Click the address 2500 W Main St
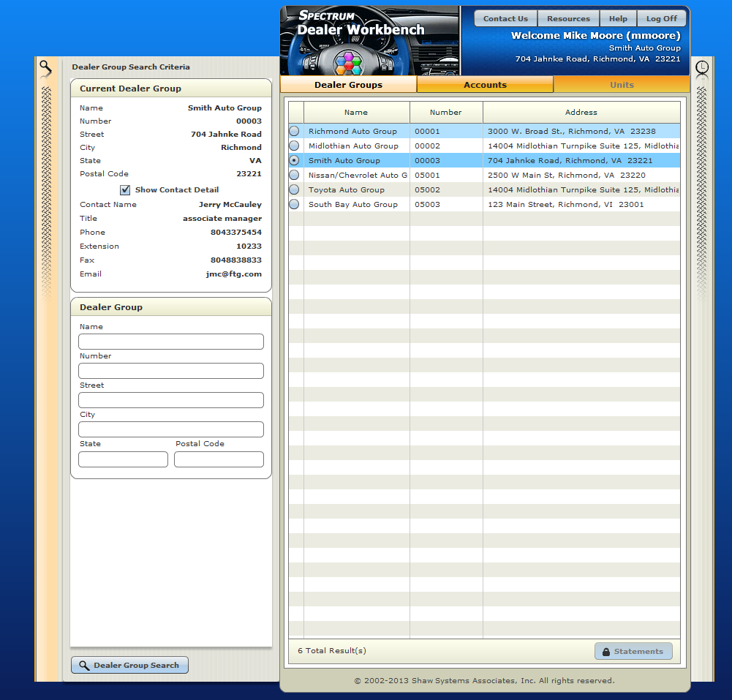732x700 pixels. [x=581, y=175]
